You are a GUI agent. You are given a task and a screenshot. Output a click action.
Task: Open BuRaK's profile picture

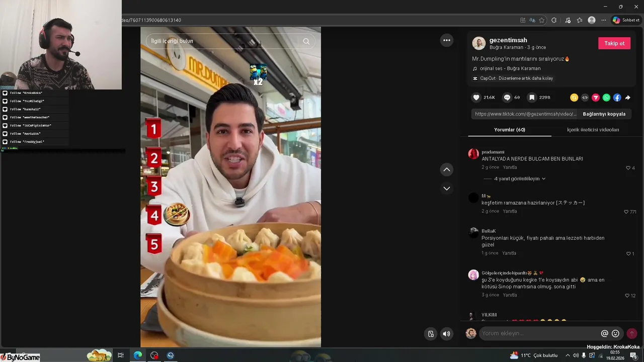(473, 232)
